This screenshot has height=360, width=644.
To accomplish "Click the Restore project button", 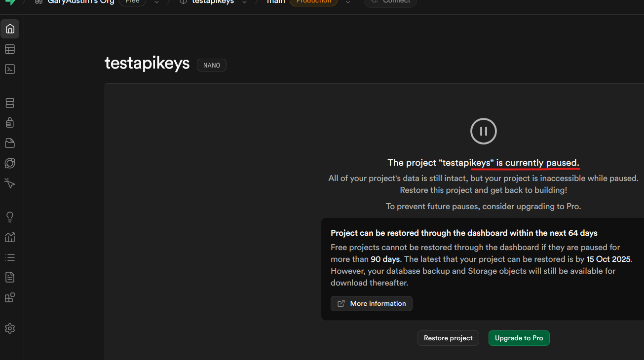I will (448, 338).
